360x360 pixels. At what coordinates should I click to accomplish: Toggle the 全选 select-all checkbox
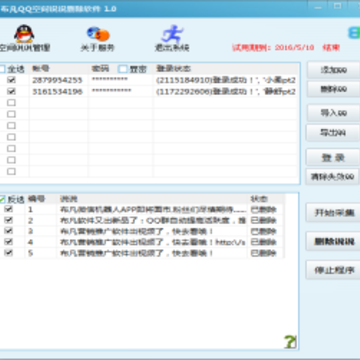coord(2,69)
